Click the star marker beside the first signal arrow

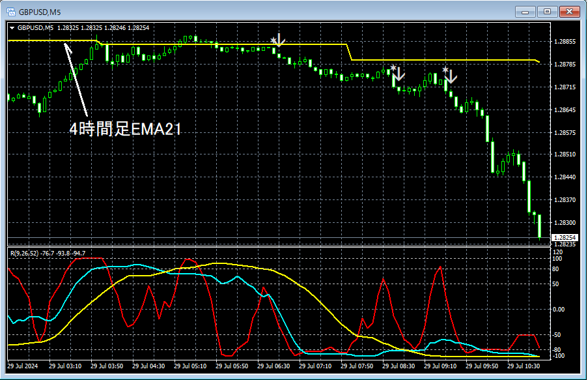tap(274, 41)
